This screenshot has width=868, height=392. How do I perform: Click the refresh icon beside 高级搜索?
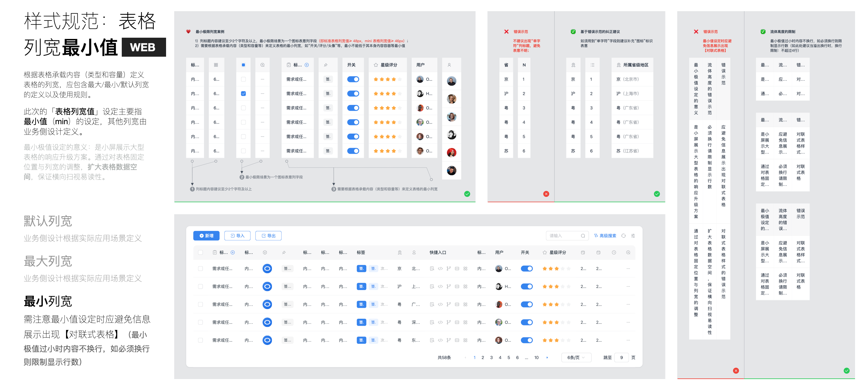[623, 236]
